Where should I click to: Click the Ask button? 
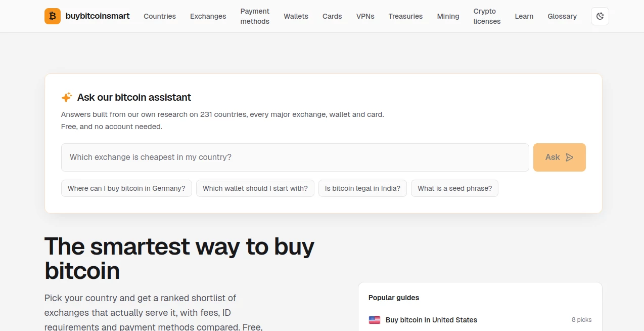[560, 157]
